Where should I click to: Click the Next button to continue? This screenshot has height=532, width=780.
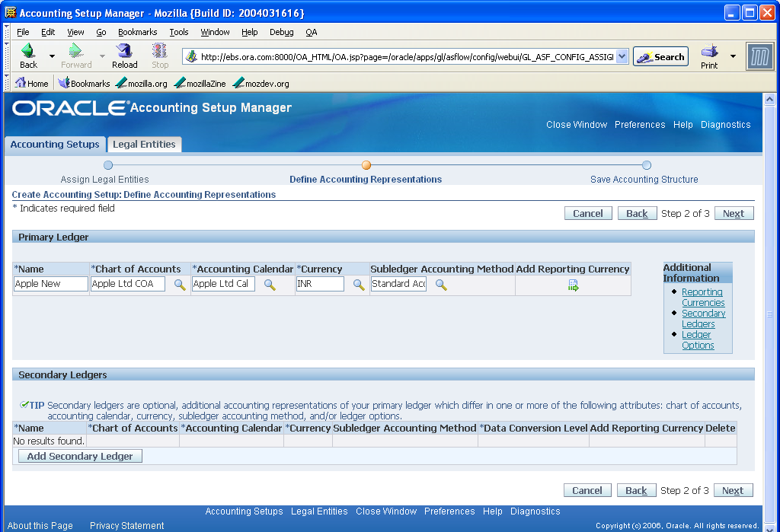(x=733, y=212)
